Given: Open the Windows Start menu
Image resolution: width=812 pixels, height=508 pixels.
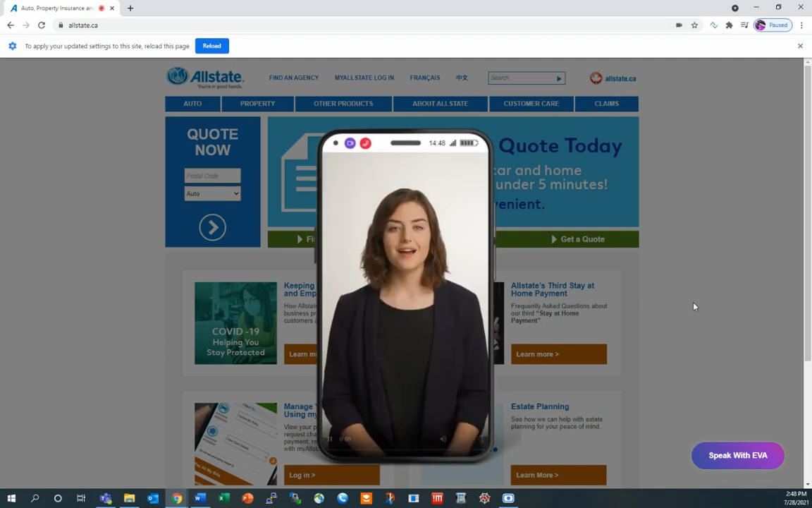Looking at the screenshot, I should (11, 498).
